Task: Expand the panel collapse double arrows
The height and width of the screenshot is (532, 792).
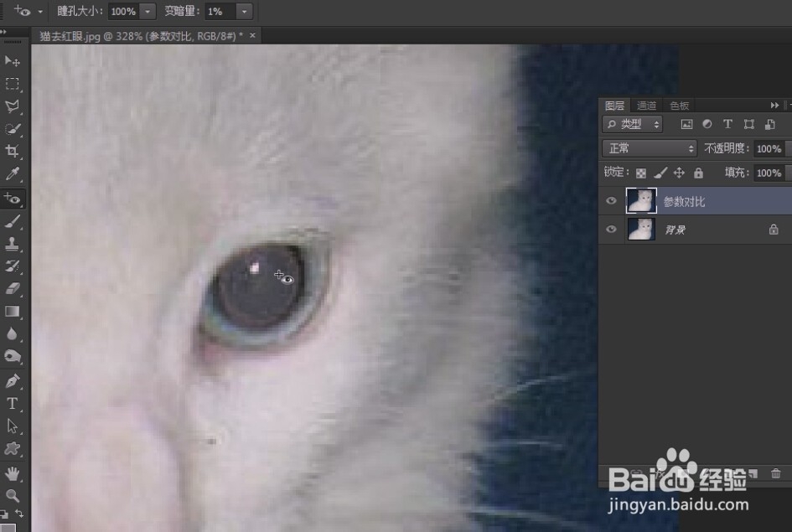Action: pyautogui.click(x=774, y=106)
